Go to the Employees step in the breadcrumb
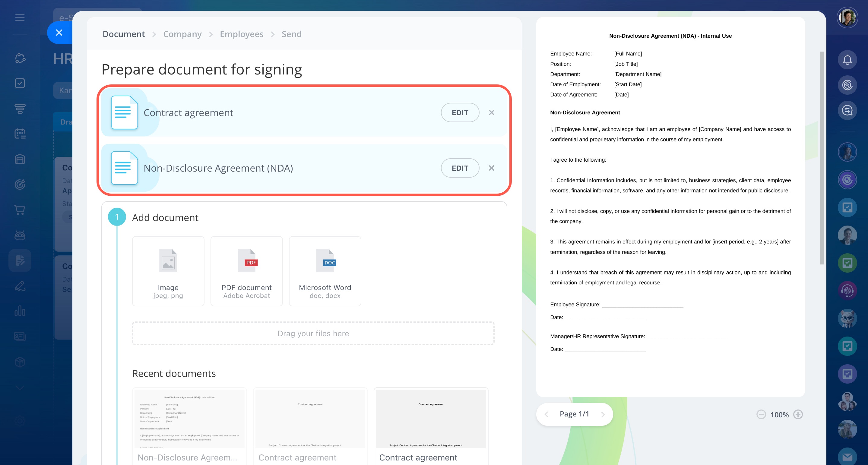Image resolution: width=868 pixels, height=465 pixels. (242, 34)
